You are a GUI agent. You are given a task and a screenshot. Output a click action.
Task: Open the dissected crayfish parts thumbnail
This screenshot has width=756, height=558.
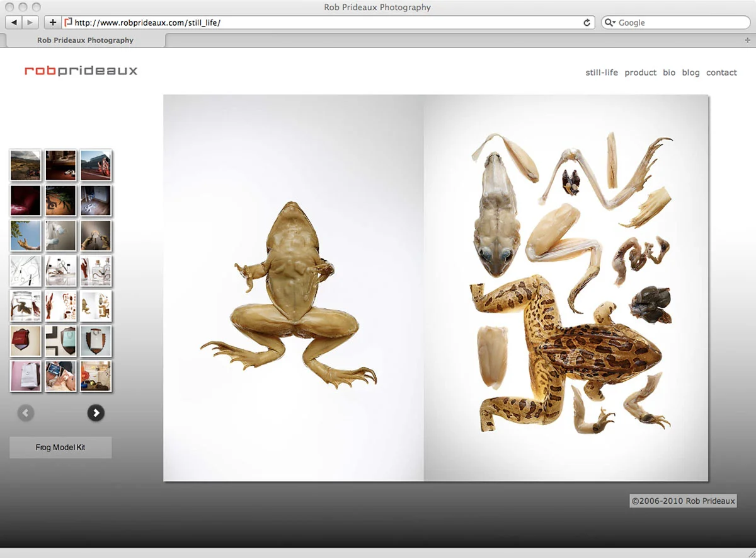tap(60, 306)
